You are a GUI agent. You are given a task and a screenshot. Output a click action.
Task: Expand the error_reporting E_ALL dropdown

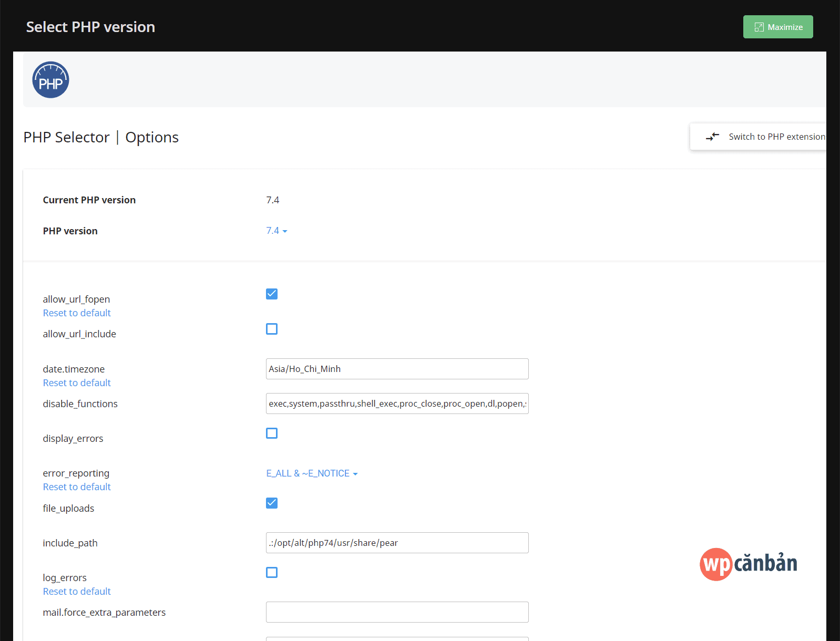[312, 473]
